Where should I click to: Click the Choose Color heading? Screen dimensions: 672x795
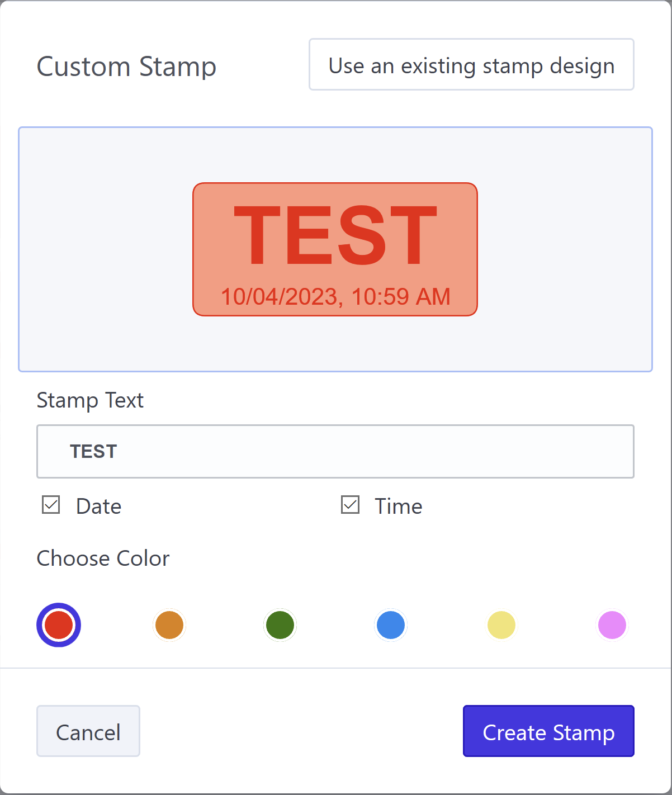pos(103,559)
